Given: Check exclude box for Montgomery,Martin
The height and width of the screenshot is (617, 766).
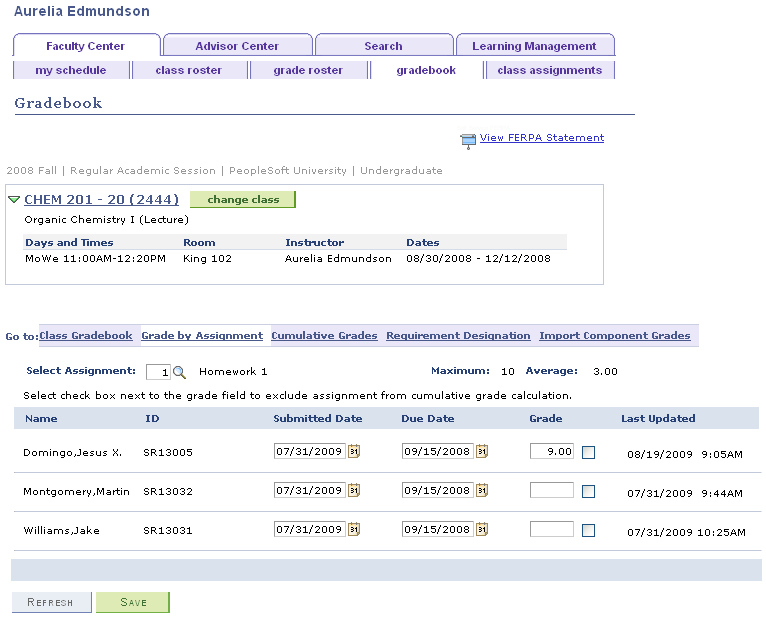Looking at the screenshot, I should [x=589, y=491].
